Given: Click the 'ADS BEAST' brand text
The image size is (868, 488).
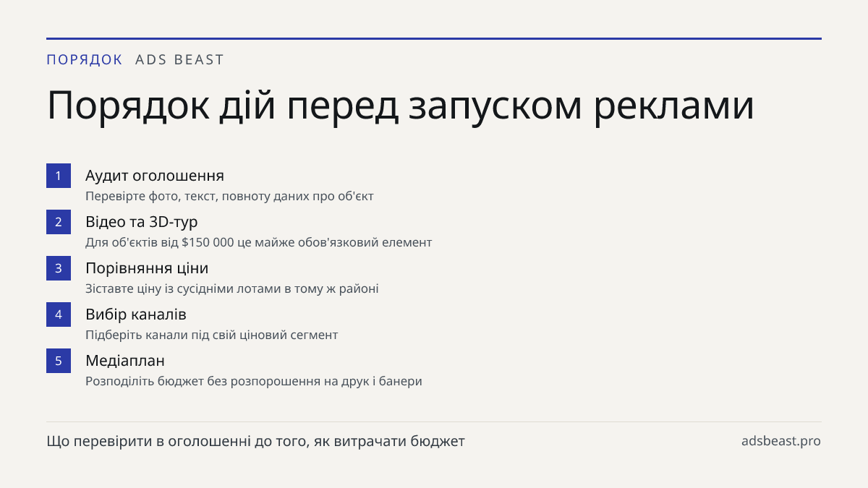Looking at the screenshot, I should point(179,60).
